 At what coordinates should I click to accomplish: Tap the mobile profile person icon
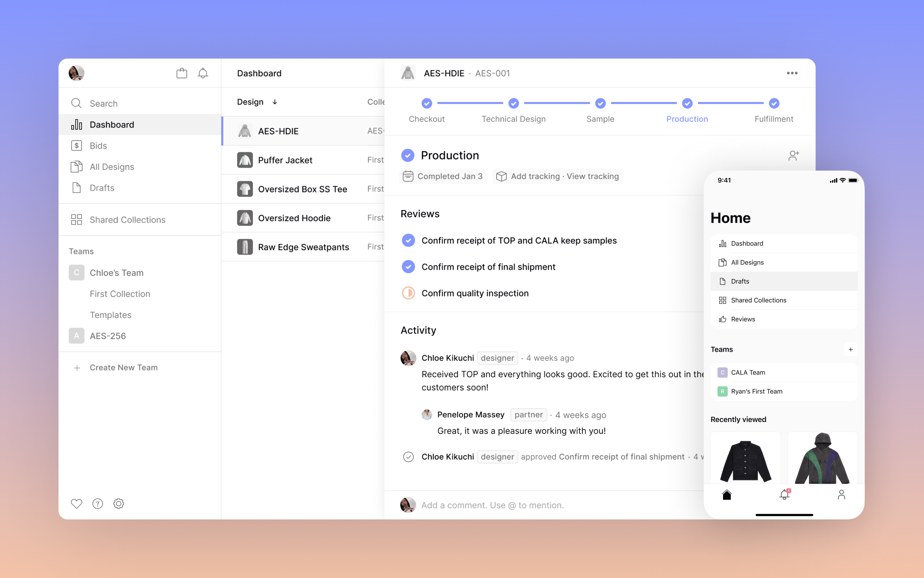coord(841,495)
